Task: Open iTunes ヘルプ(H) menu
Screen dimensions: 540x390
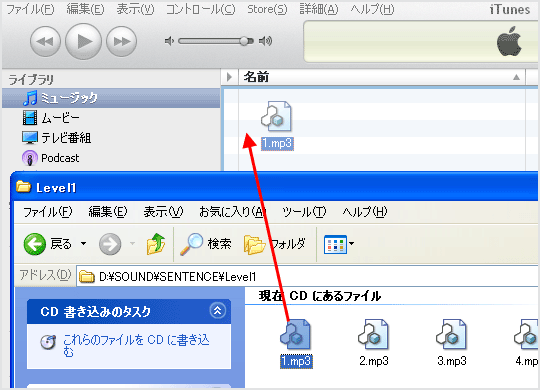Action: click(x=372, y=10)
